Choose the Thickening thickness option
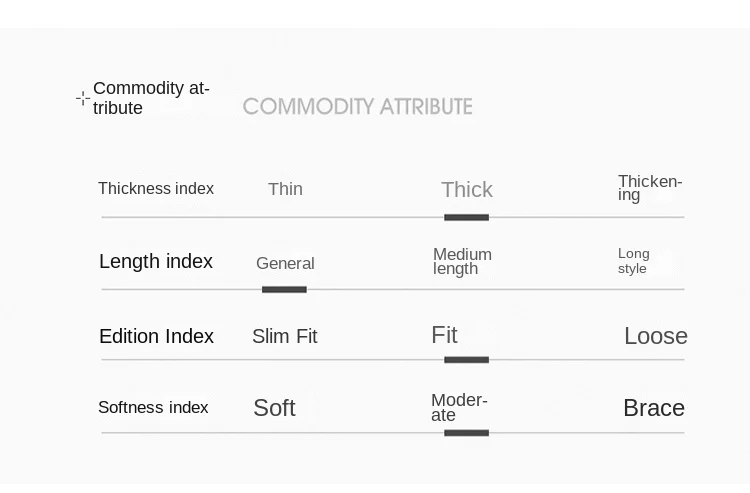750x493 pixels. pyautogui.click(x=649, y=188)
